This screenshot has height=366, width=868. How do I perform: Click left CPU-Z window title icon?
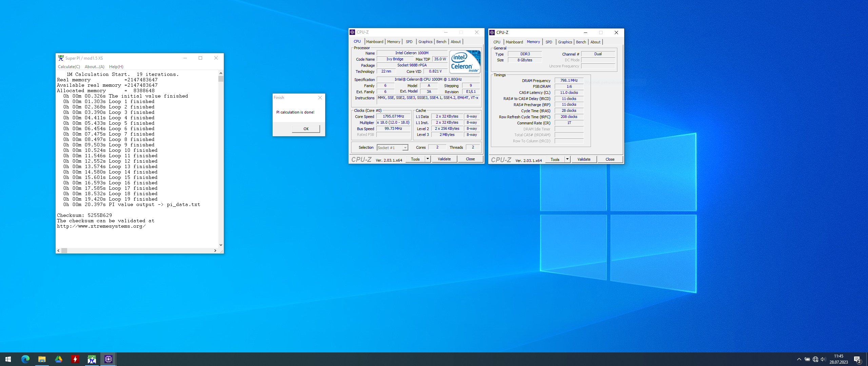[352, 32]
